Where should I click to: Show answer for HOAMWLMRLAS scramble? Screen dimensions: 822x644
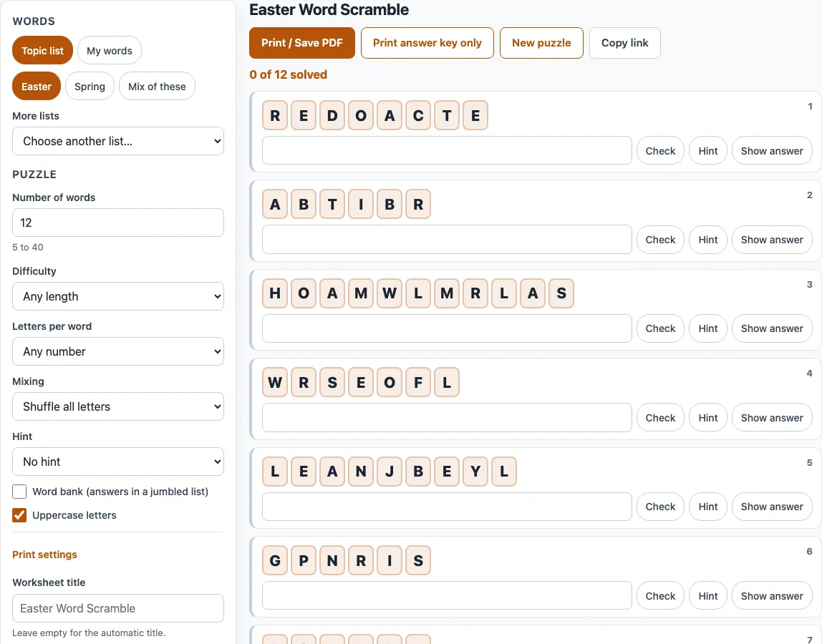772,328
